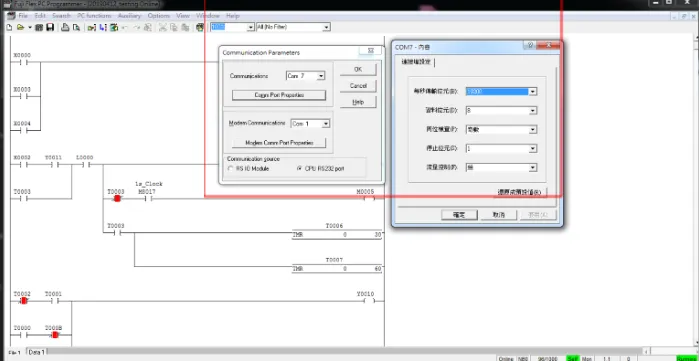The image size is (699, 361).
Task: Click the Online status bar indicator
Action: (x=506, y=358)
